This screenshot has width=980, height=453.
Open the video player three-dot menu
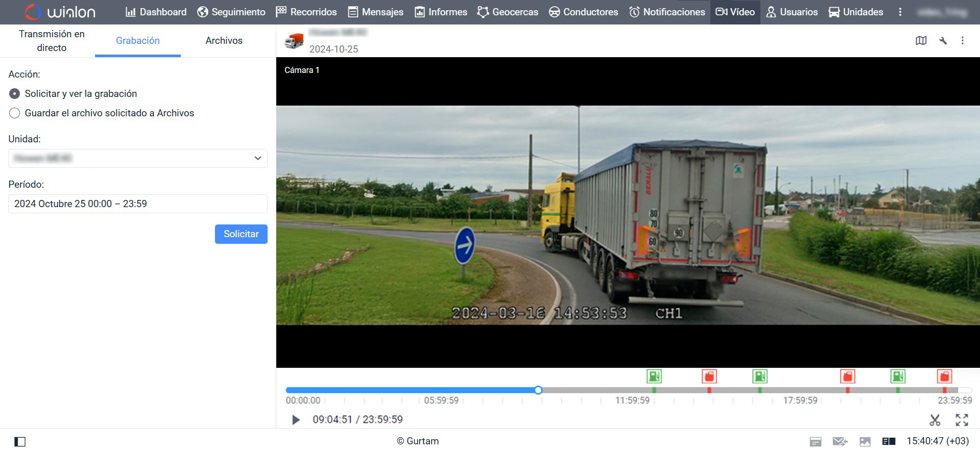point(962,41)
